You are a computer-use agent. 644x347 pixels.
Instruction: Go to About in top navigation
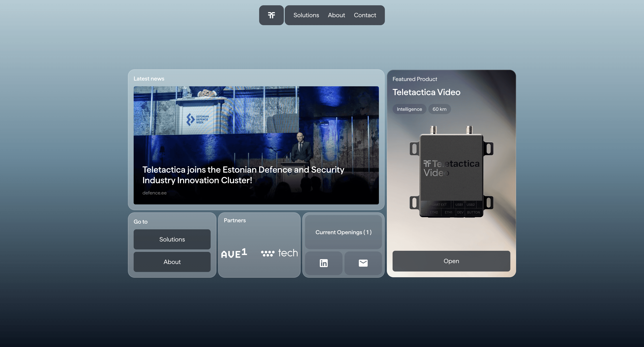336,15
